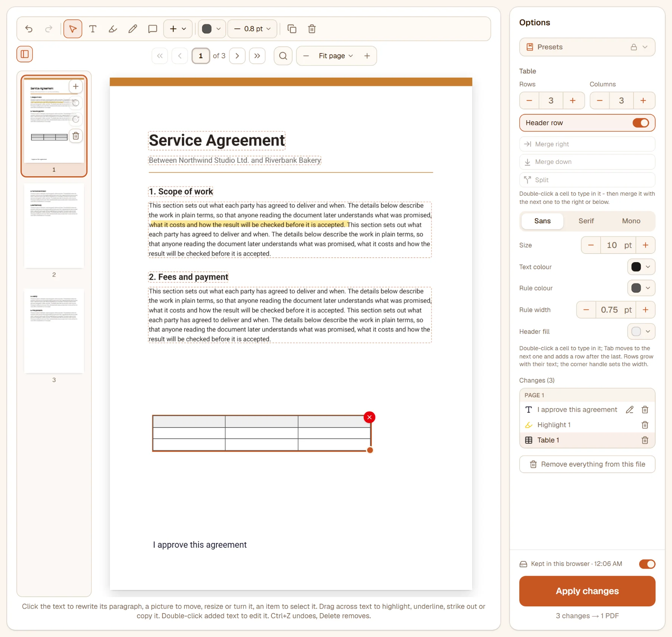The height and width of the screenshot is (637, 672).
Task: Go to the last page
Action: tap(257, 56)
